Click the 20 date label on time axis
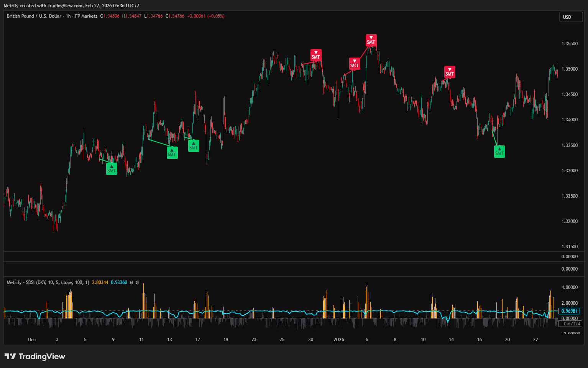Screen dimensions: 588x368 click(x=508, y=340)
